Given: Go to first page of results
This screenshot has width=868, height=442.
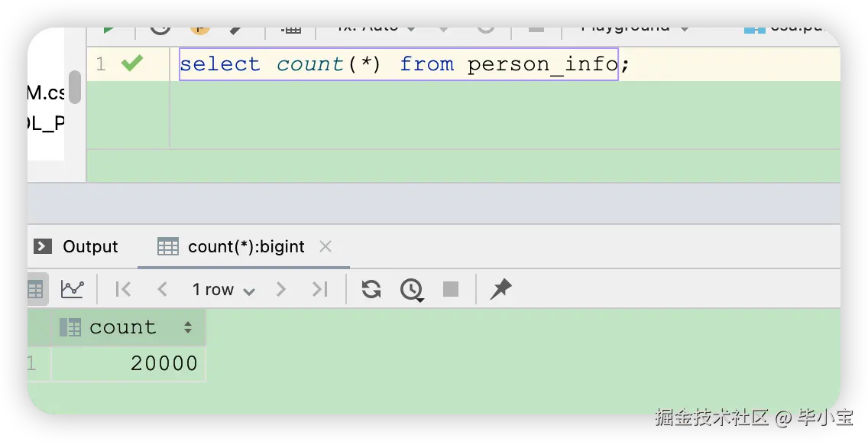Looking at the screenshot, I should tap(123, 289).
